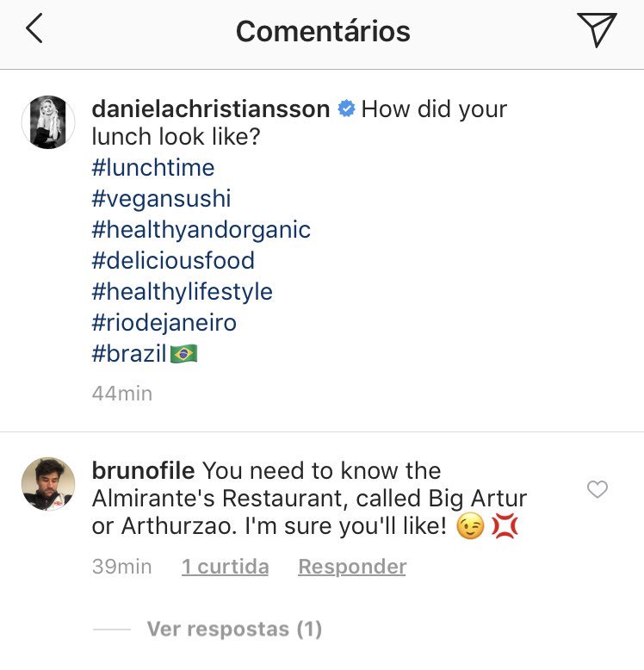Tap the back arrow icon

(x=34, y=30)
